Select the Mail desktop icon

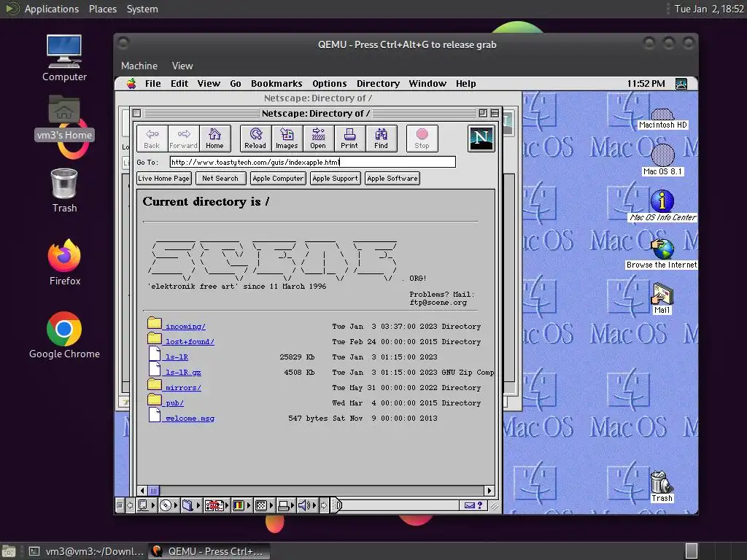[662, 298]
